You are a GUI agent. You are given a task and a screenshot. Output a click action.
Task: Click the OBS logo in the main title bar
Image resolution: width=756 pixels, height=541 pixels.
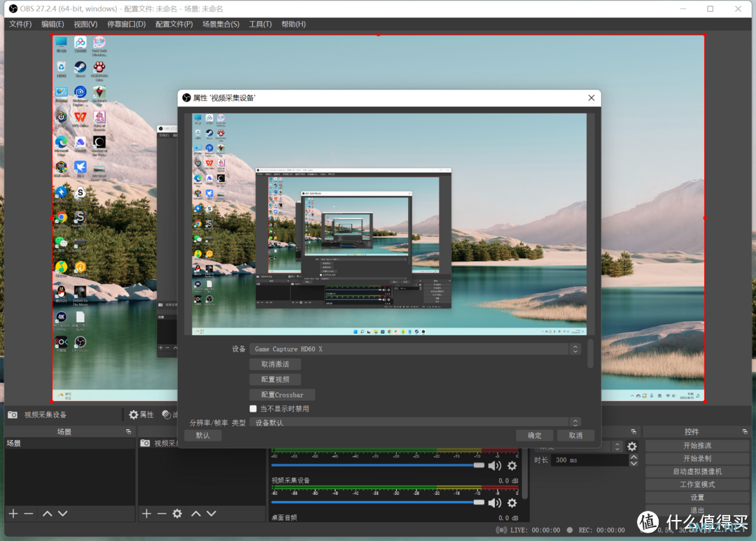13,8
